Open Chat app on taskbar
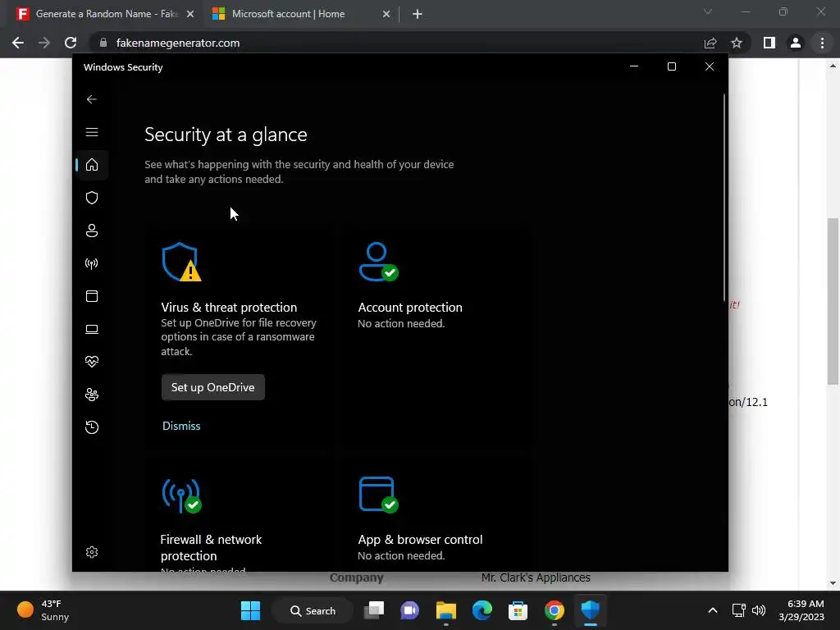This screenshot has width=840, height=630. click(410, 610)
